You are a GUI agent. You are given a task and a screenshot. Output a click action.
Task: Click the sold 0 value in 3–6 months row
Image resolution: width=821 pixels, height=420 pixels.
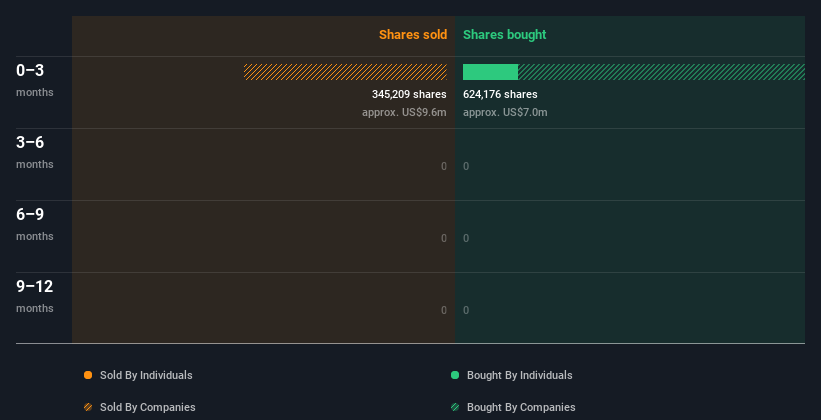[x=444, y=167]
